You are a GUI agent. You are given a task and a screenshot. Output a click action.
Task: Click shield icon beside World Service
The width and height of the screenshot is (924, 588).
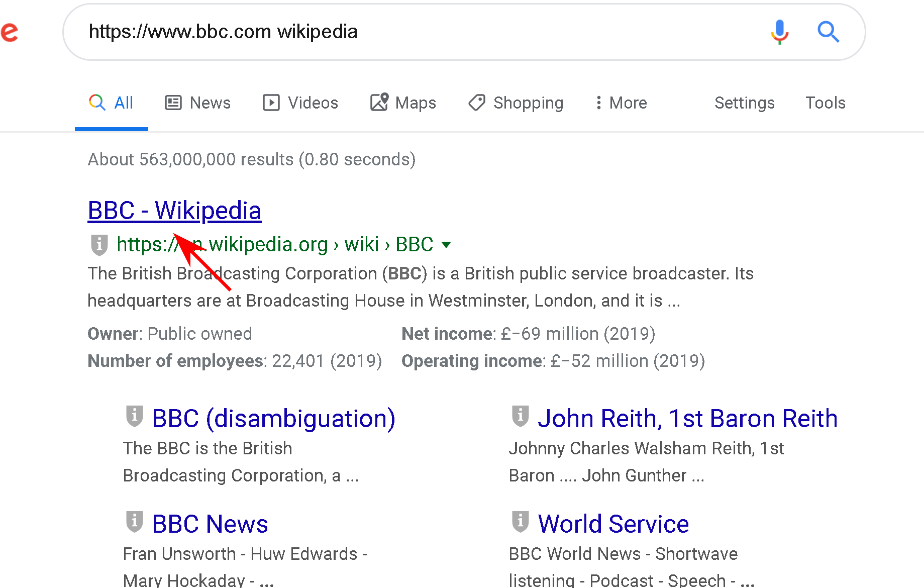click(520, 522)
